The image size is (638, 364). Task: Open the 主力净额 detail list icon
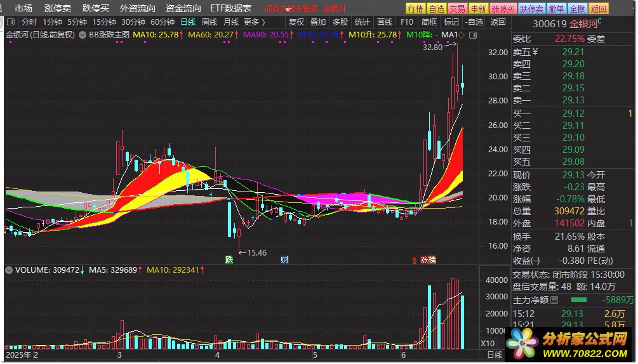click(x=554, y=300)
